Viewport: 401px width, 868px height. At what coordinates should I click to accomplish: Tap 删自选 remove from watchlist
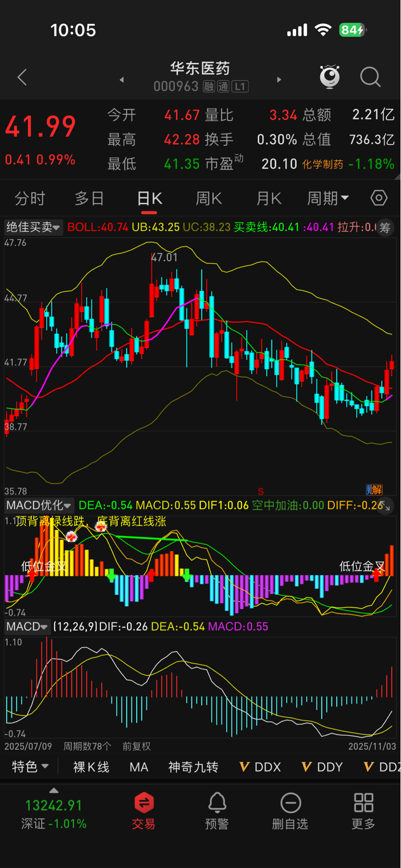tap(290, 811)
